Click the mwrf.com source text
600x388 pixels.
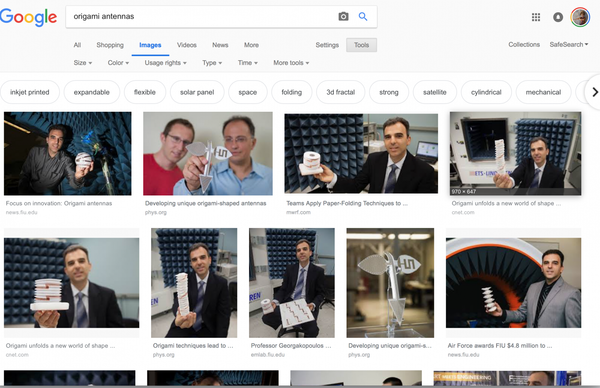point(298,212)
